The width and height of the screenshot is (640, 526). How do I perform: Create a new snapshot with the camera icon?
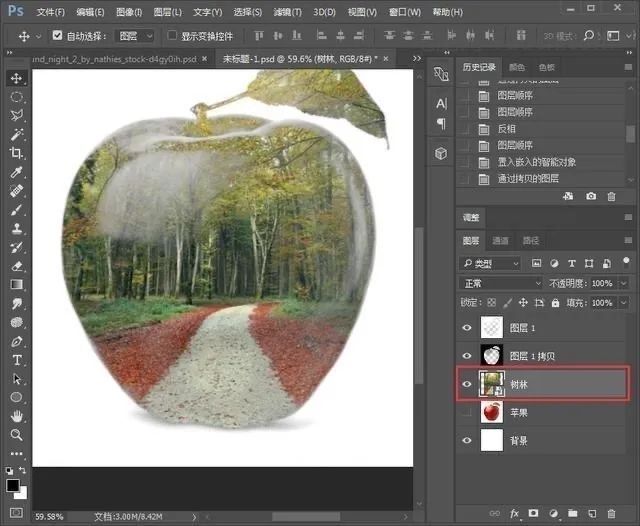591,196
